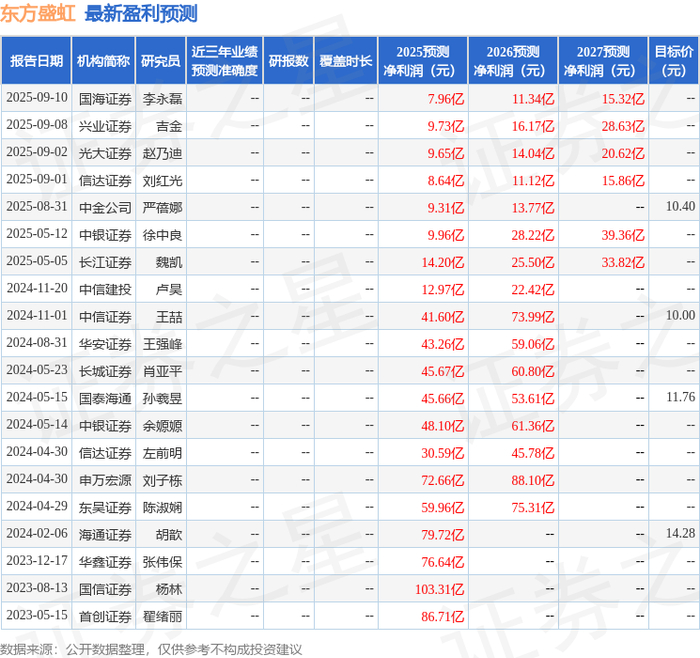Click institution 东吴证券

point(105,507)
